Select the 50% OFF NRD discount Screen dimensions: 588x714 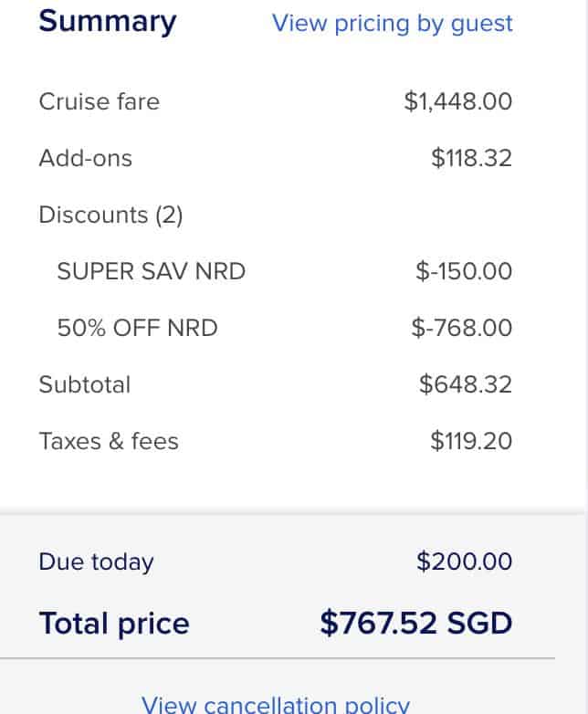(x=137, y=328)
